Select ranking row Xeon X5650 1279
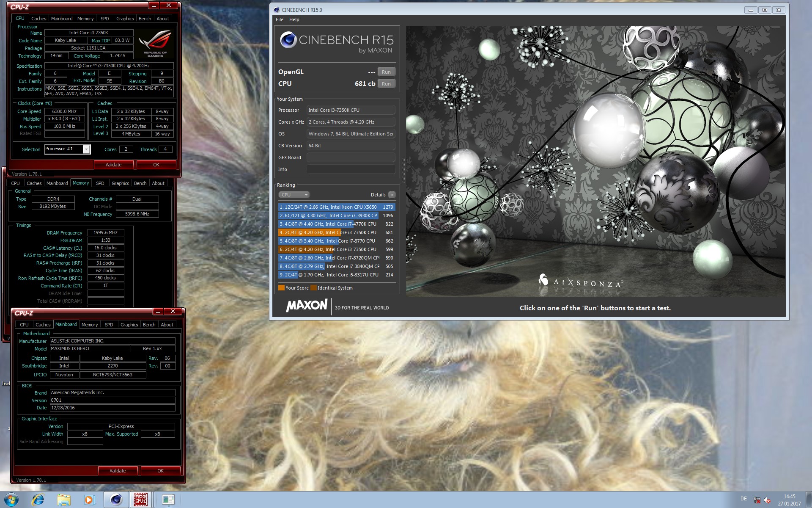 [337, 207]
